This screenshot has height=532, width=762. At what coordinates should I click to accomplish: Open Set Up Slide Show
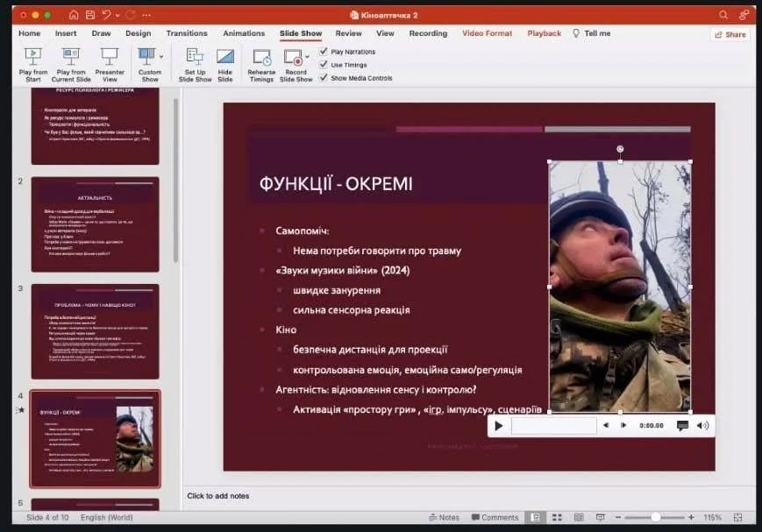195,65
